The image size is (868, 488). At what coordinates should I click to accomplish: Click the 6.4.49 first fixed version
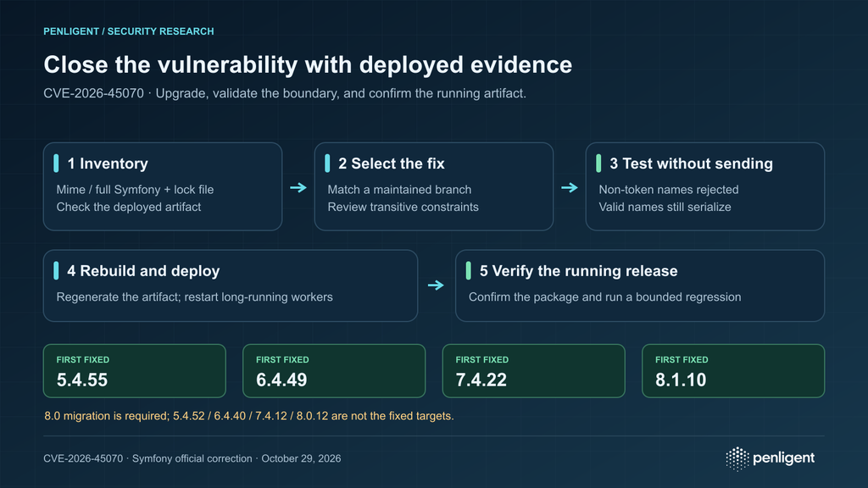click(281, 380)
